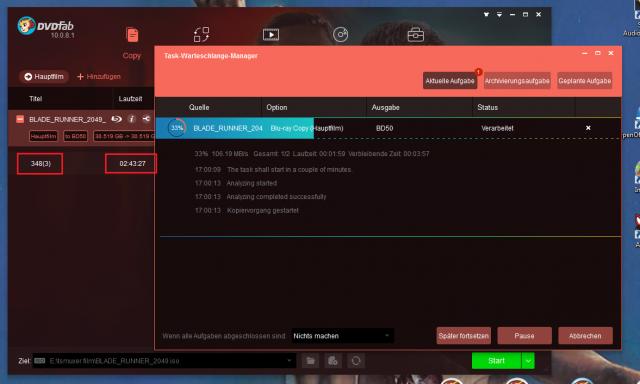Click the Blu-ray icon beside BLADE_RUNNER_2049
Image resolution: width=640 pixels, height=384 pixels.
117,119
